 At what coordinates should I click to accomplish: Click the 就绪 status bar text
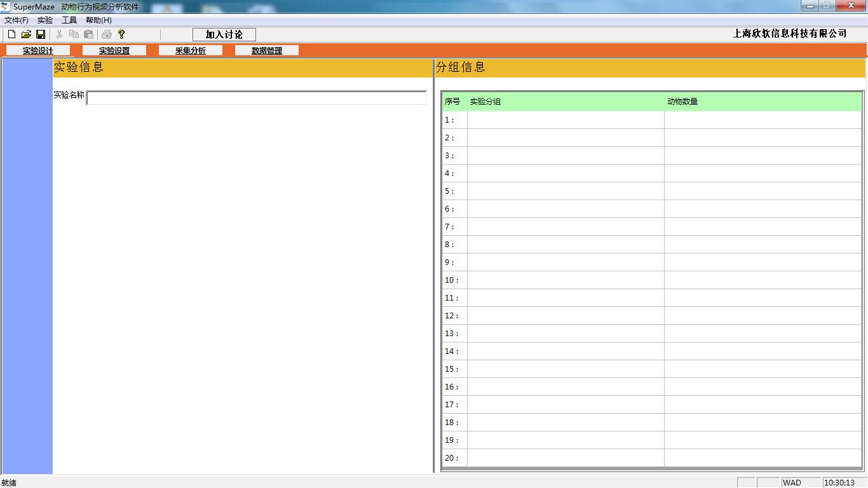coord(9,483)
